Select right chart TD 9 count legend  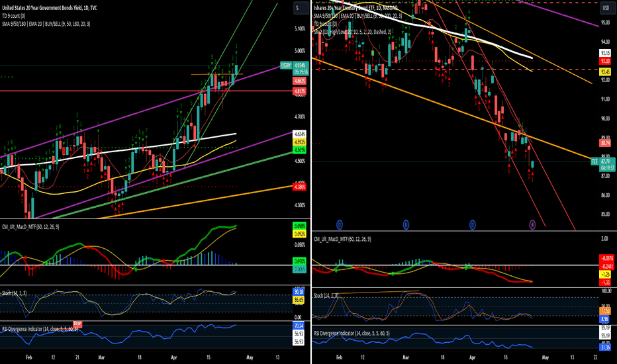coord(326,24)
